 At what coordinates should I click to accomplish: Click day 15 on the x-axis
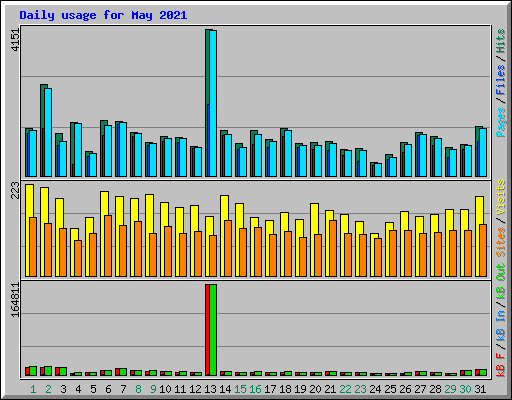[240, 389]
